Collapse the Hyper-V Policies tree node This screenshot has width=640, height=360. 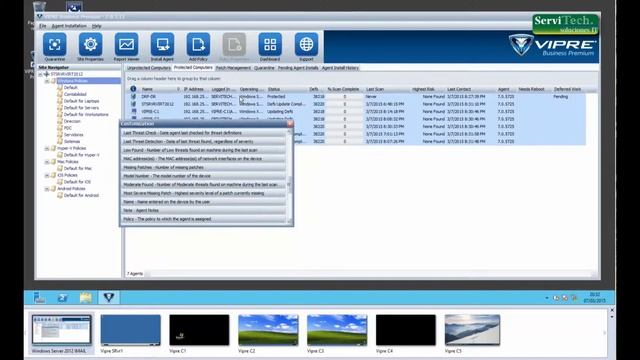click(47, 148)
